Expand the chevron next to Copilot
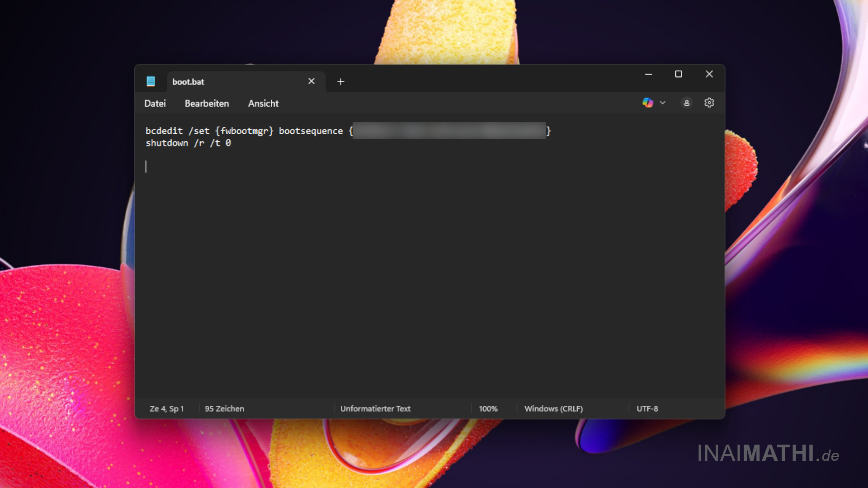Viewport: 868px width, 488px height. [x=663, y=103]
